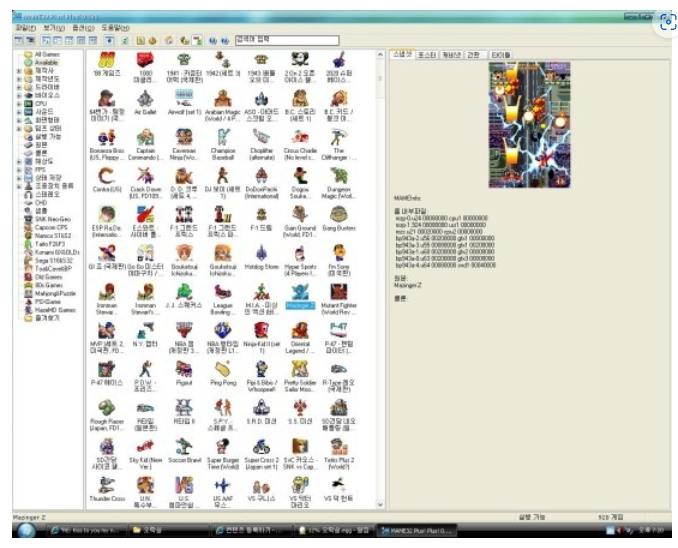This screenshot has height=548, width=678.
Task: Select the League Bowling game icon
Action: [223, 299]
